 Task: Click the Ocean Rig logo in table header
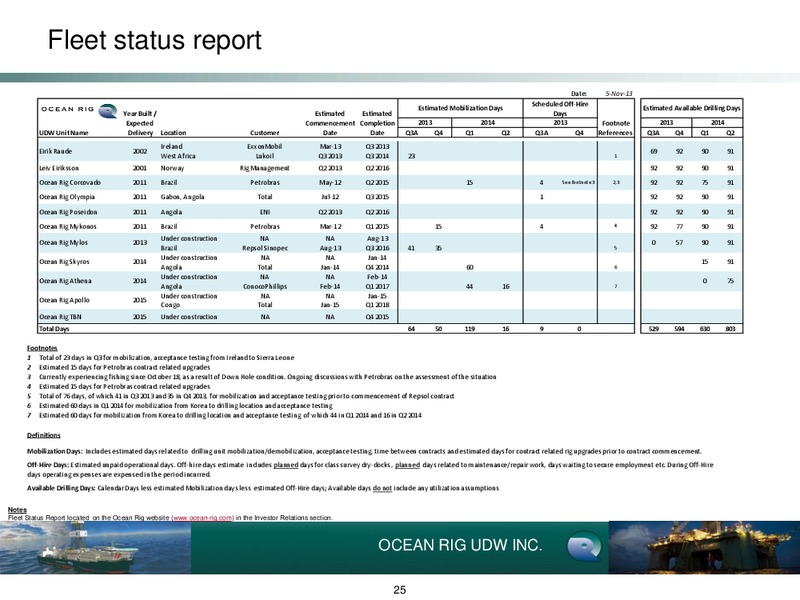point(79,110)
